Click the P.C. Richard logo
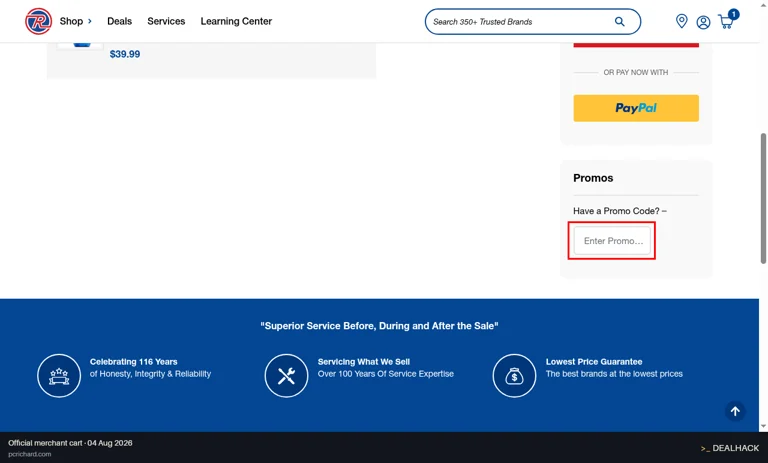This screenshot has height=463, width=768. click(38, 21)
